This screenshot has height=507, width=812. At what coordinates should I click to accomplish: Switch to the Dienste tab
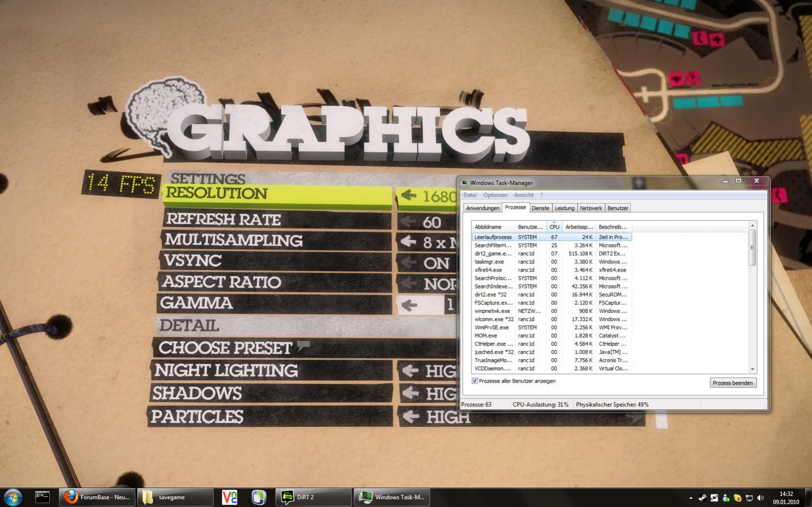click(540, 208)
